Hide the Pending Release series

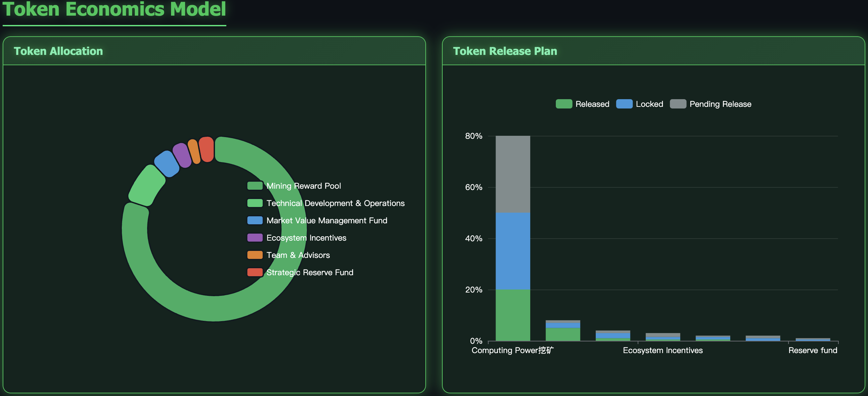710,104
